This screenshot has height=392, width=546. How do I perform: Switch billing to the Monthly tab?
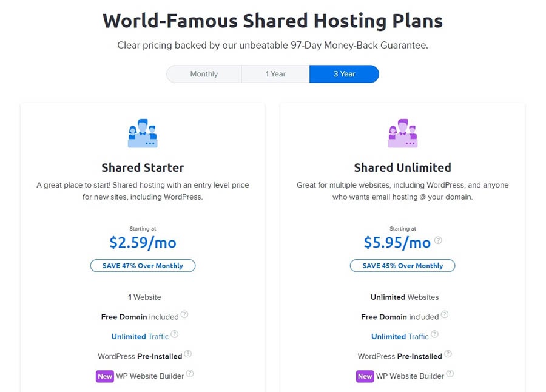[x=204, y=74]
